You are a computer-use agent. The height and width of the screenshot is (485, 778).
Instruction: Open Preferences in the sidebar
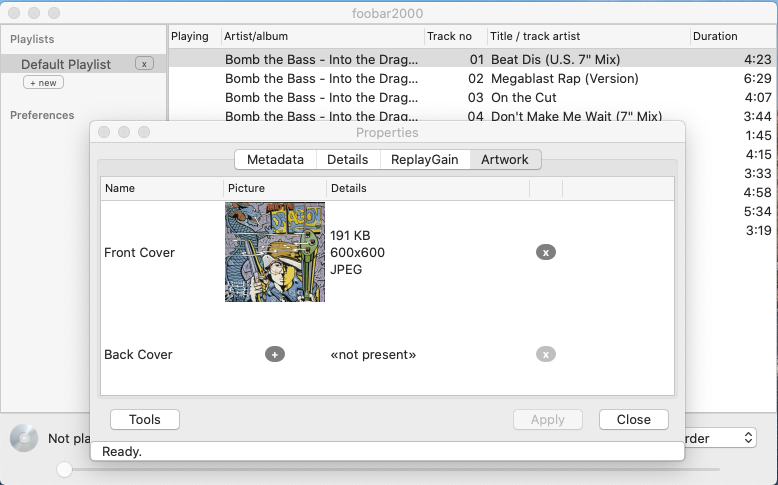pyautogui.click(x=42, y=115)
